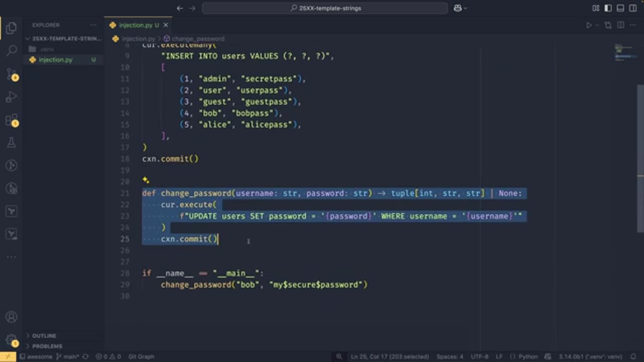The height and width of the screenshot is (362, 644).
Task: Go forward with the navigation arrow
Action: (x=193, y=8)
